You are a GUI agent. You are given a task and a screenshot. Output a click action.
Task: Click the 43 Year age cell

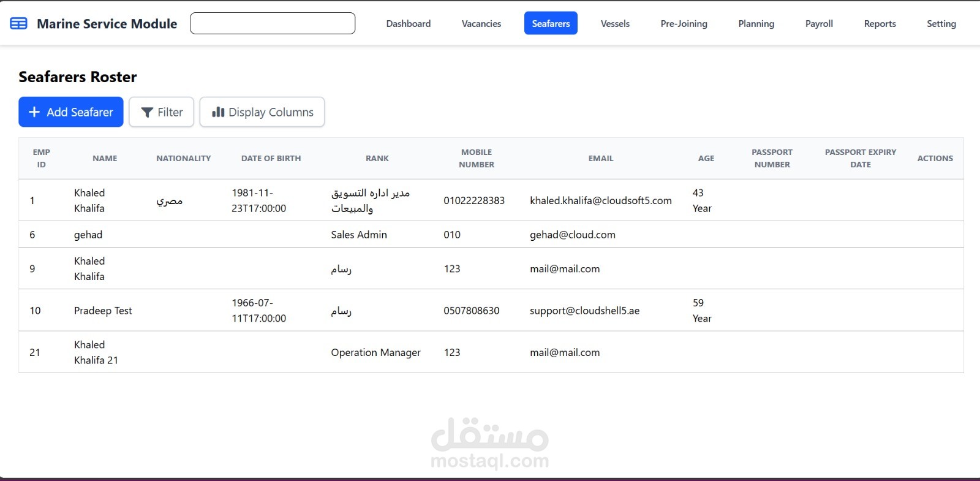click(x=702, y=200)
